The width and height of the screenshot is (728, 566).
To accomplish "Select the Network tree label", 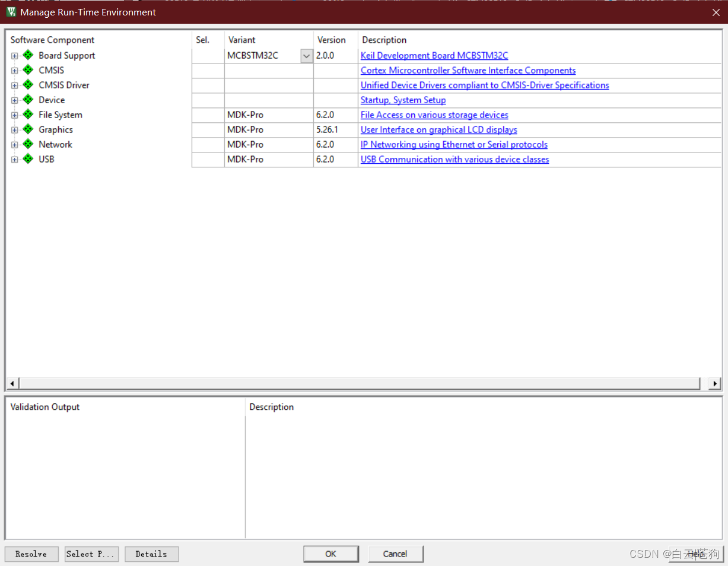I will click(55, 145).
